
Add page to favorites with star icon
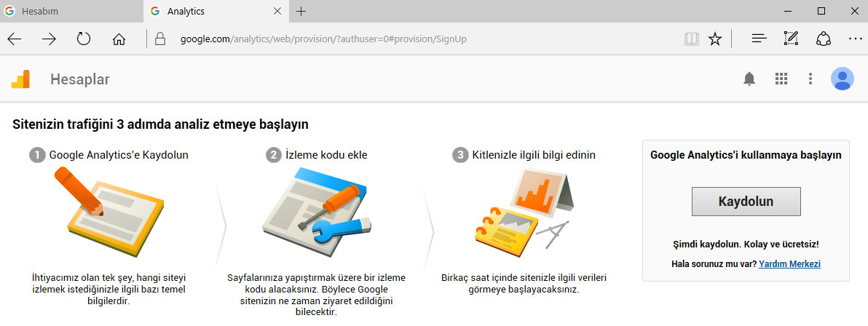[x=715, y=39]
